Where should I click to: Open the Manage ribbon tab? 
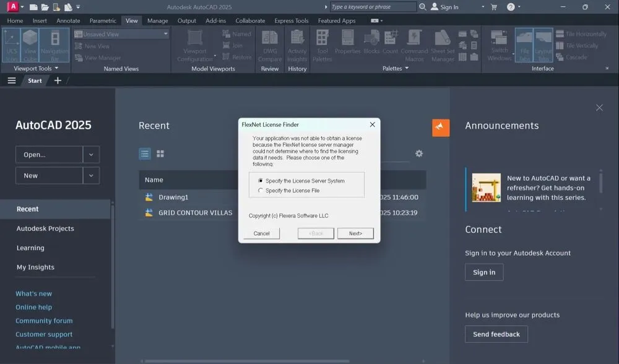click(x=157, y=20)
